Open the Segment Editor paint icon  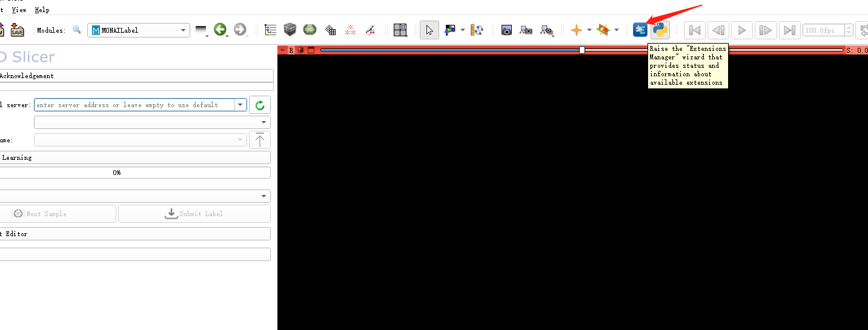(370, 30)
